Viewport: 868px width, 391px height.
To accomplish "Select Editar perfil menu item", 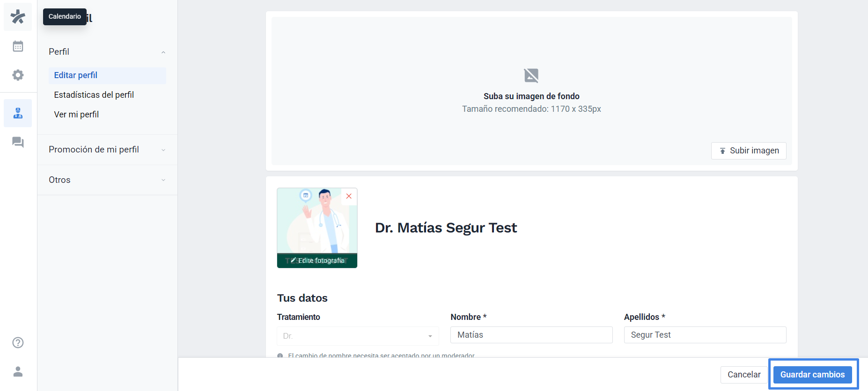I will (x=107, y=75).
